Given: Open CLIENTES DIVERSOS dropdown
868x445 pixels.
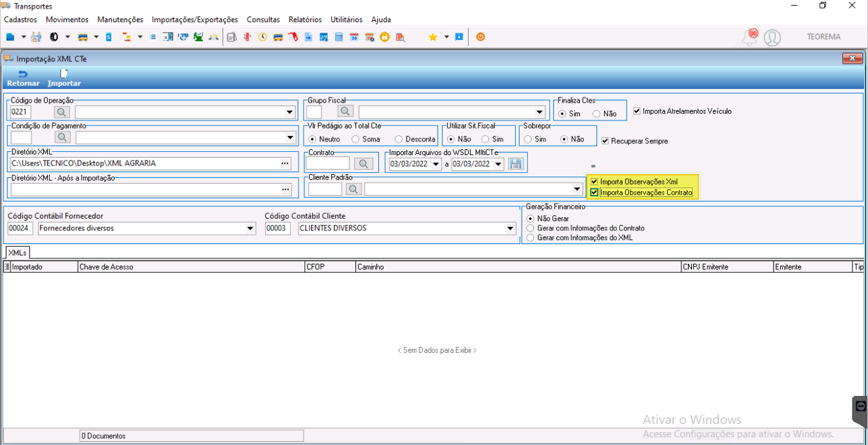Looking at the screenshot, I should pos(510,228).
